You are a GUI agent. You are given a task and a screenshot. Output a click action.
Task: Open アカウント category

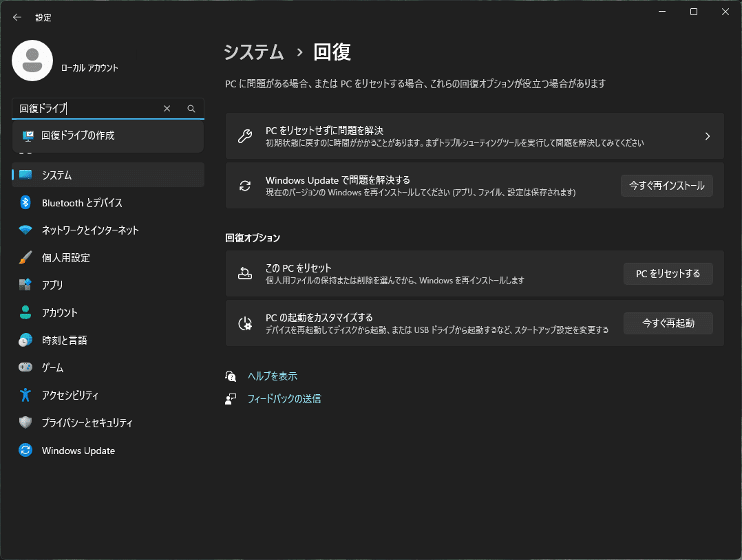(x=108, y=312)
